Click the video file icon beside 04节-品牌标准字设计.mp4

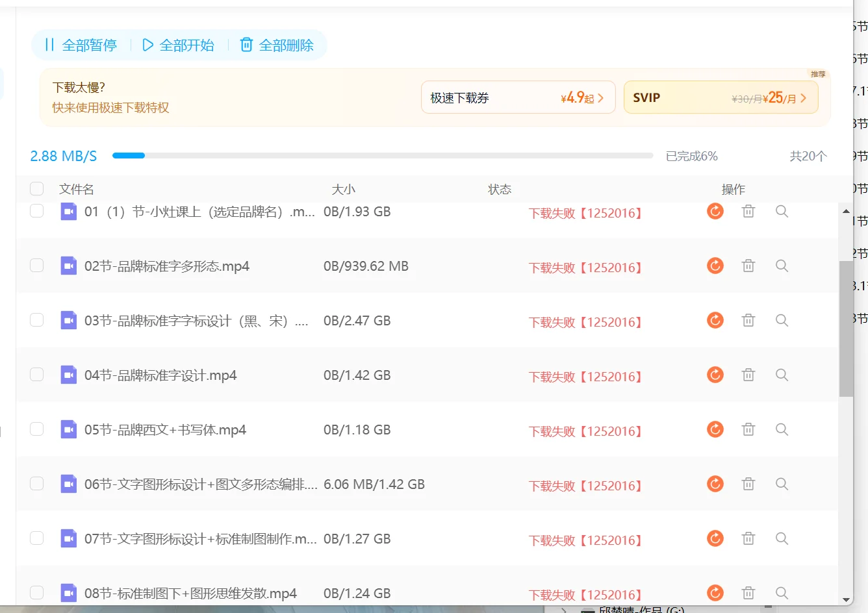pos(68,375)
